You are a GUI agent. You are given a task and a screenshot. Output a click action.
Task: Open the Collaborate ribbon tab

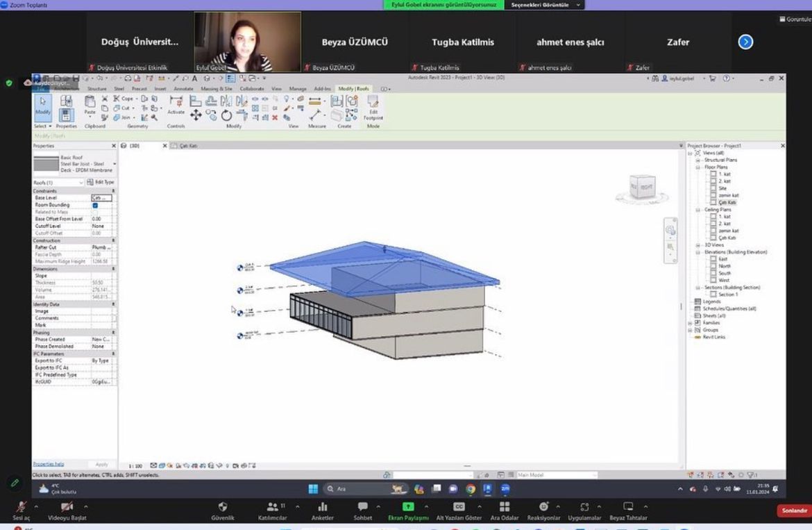(252, 89)
